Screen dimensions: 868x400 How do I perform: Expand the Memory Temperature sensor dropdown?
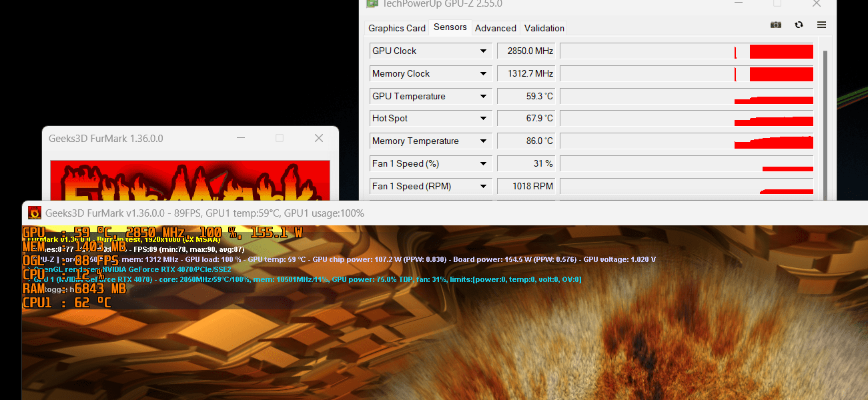click(x=483, y=141)
